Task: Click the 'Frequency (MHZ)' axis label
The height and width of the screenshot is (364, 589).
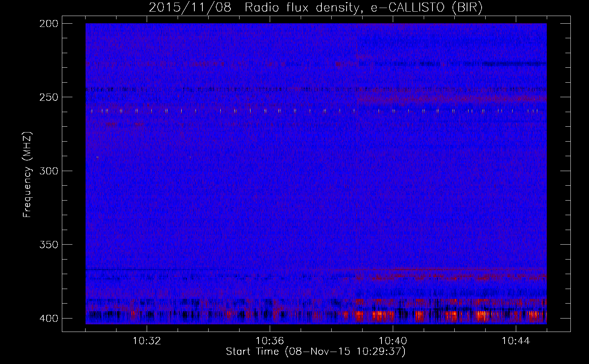Action: coord(27,174)
